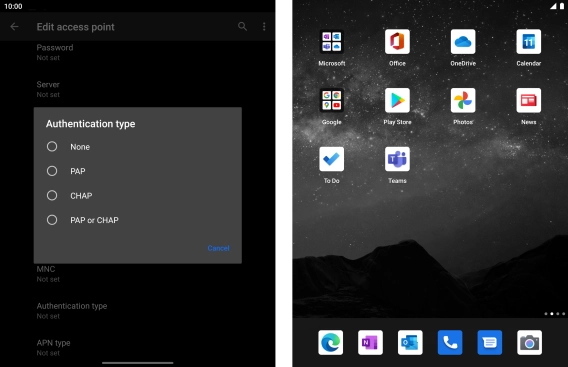Launch the Play Store
This screenshot has height=367, width=568.
(x=397, y=101)
